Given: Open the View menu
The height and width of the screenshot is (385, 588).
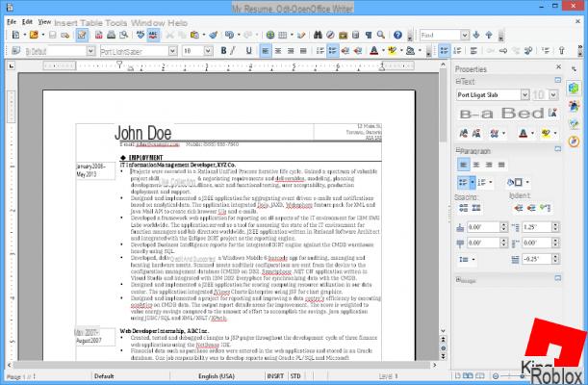Looking at the screenshot, I should [x=44, y=22].
